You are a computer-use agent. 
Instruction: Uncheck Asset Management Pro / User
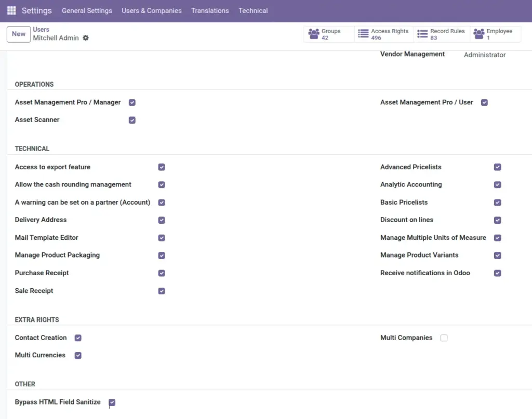tap(484, 102)
